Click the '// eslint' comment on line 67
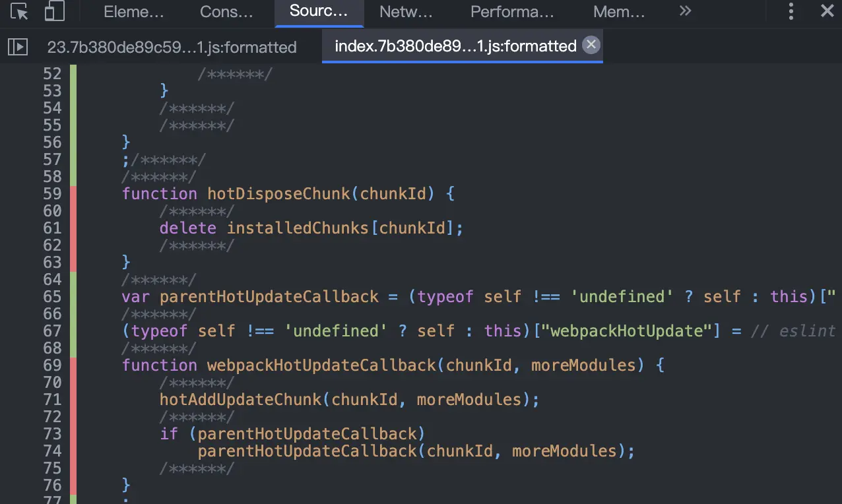Viewport: 842px width, 504px height. [793, 331]
